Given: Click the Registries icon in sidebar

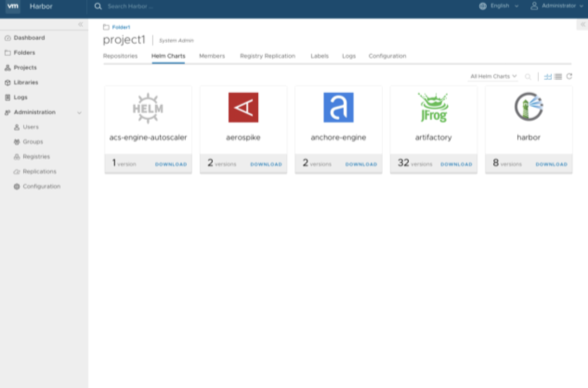Looking at the screenshot, I should tap(17, 157).
